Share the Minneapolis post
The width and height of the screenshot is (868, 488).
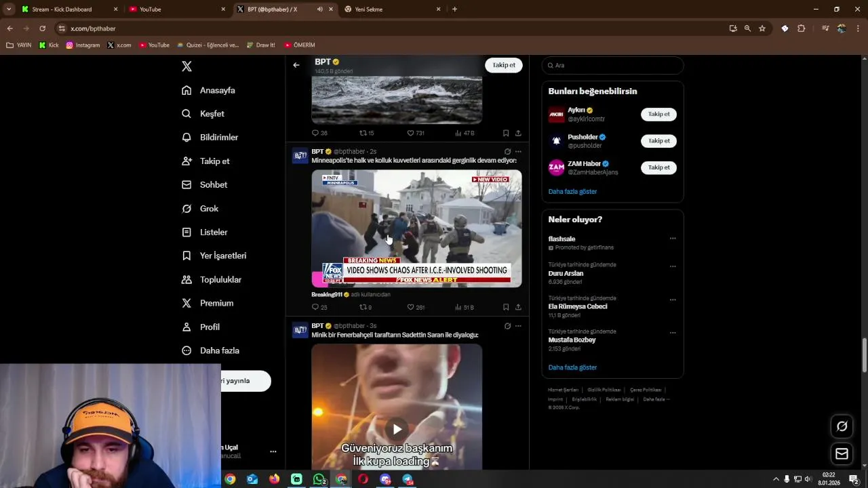(x=518, y=308)
